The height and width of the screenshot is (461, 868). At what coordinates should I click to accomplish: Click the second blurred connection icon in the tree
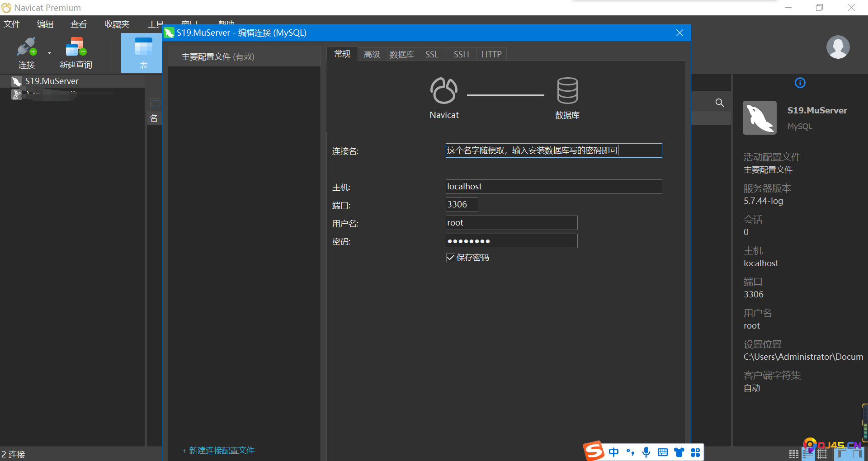16,94
